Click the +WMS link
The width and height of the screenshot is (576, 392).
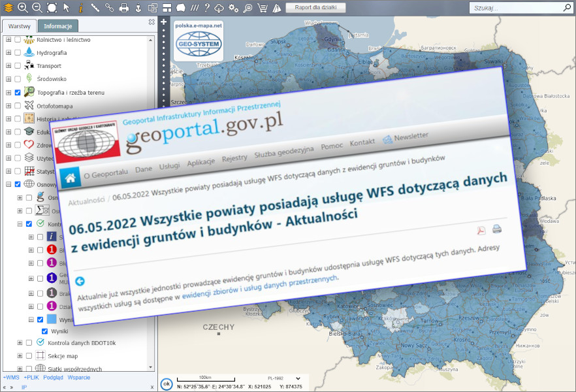(11, 378)
